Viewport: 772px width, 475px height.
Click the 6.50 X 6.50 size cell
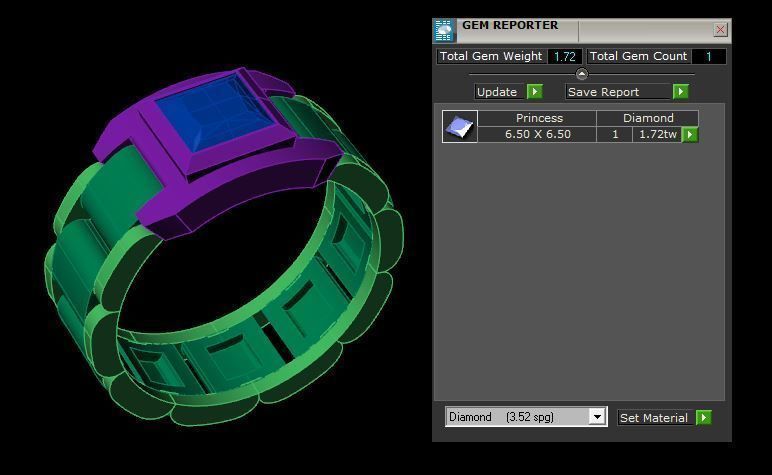(537, 134)
